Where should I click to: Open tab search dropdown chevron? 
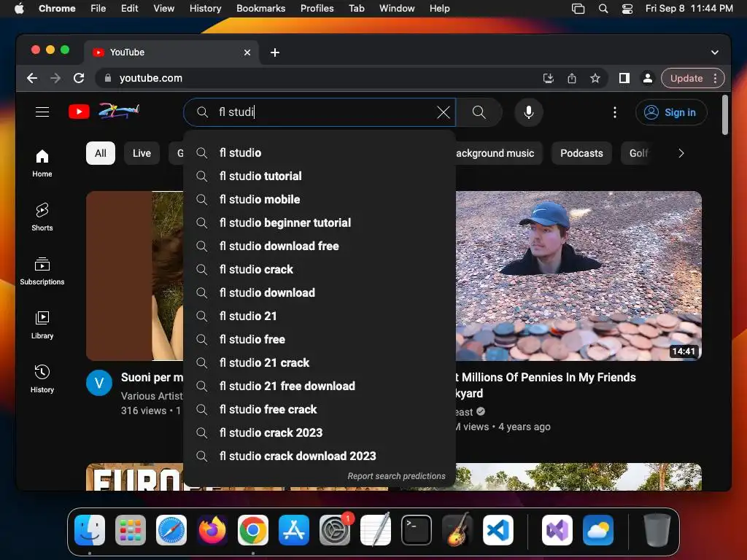(x=715, y=52)
